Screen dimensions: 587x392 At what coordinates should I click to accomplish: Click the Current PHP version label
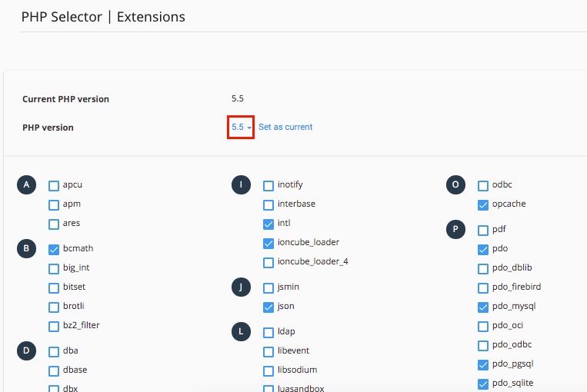tap(66, 99)
